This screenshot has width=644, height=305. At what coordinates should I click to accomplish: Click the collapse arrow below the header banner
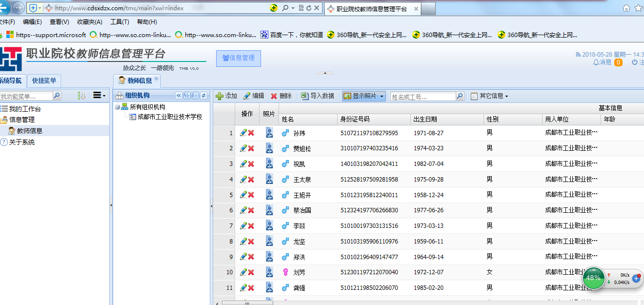point(325,73)
